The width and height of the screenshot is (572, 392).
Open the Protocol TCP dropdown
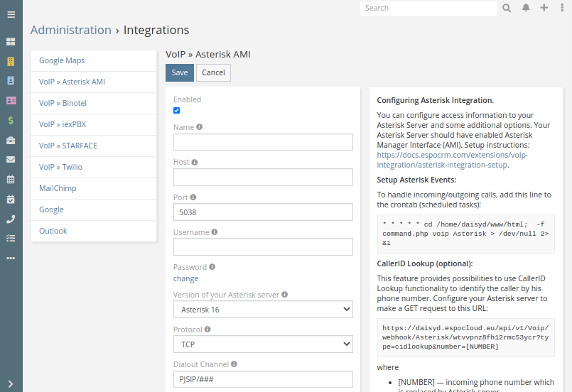[x=263, y=344]
